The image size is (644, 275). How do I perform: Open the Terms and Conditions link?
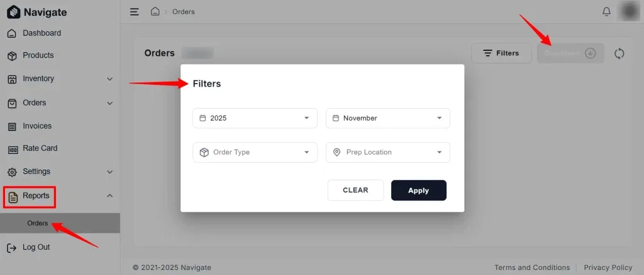(532, 267)
